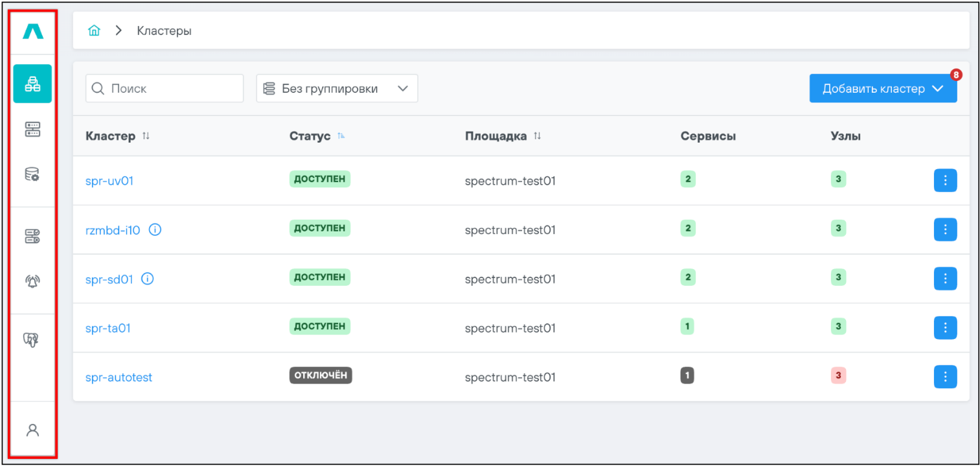980x466 pixels.
Task: Click the PostgreSQL elephant sidebar icon
Action: [32, 339]
